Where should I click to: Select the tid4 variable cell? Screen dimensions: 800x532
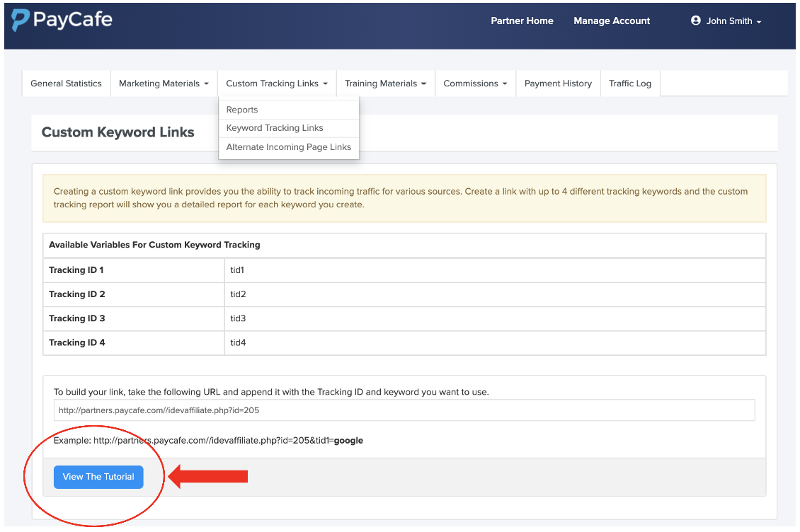pos(495,343)
